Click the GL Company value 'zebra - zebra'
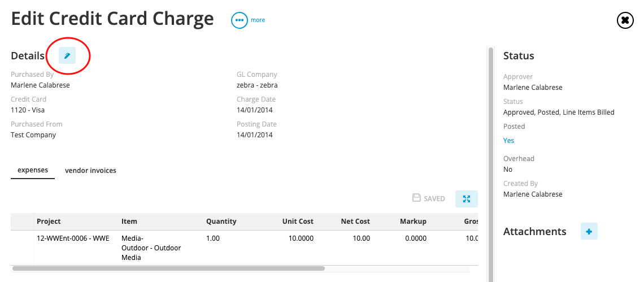Screen dimensions: 644x282 coord(257,85)
